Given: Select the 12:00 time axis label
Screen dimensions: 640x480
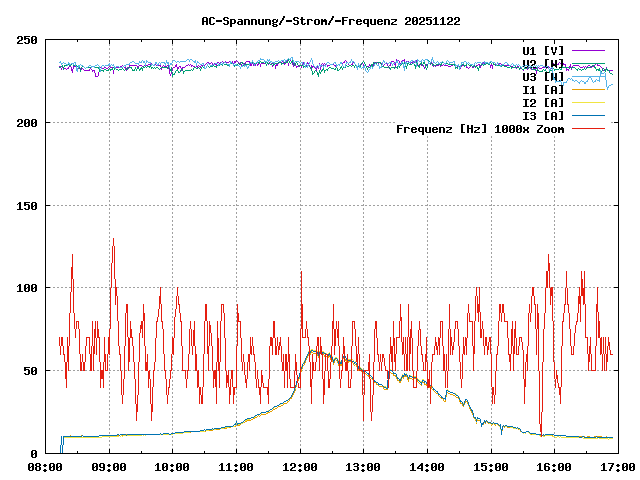Looking at the screenshot, I should point(299,467).
